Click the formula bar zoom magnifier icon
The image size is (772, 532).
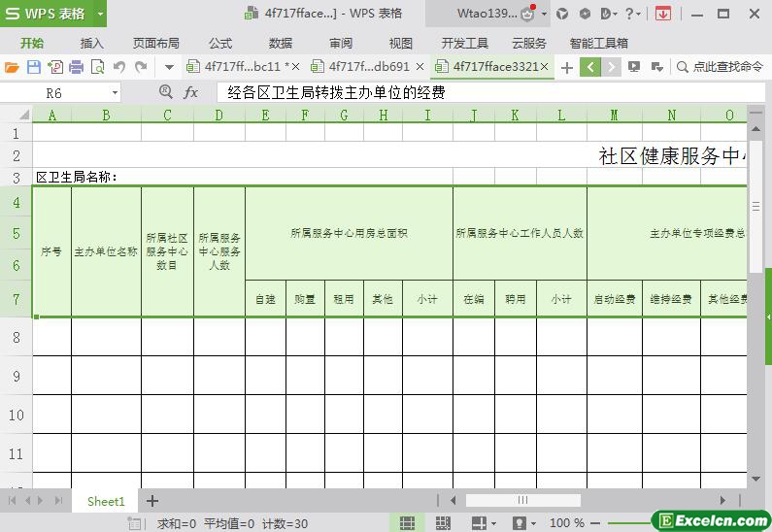coord(166,92)
